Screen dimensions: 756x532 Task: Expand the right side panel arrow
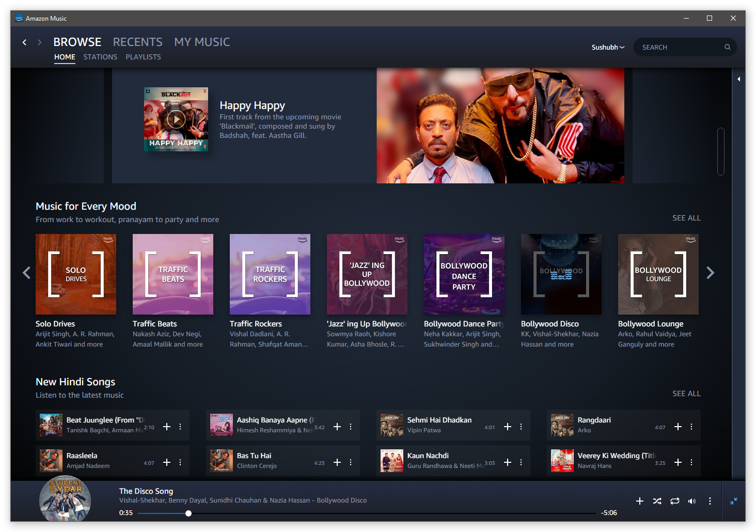[x=739, y=79]
